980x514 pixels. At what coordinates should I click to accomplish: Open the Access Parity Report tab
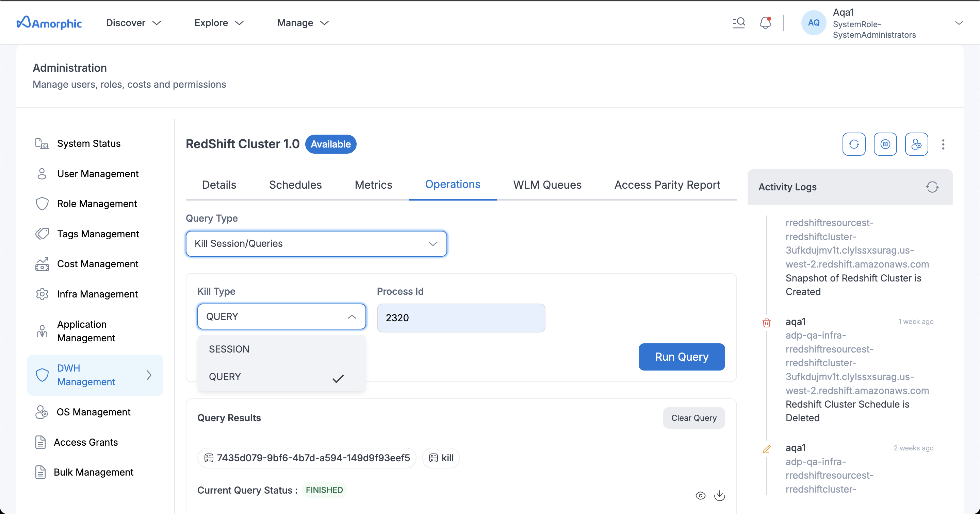pos(667,185)
